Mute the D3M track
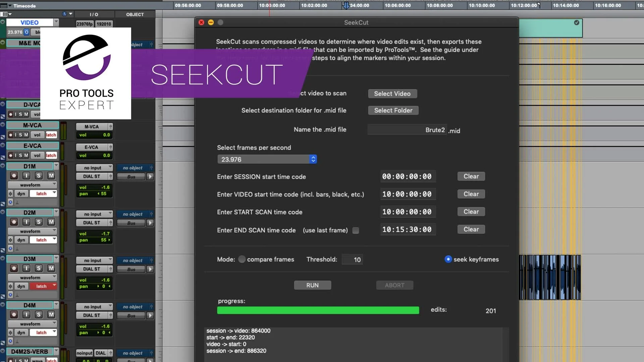 (51, 268)
